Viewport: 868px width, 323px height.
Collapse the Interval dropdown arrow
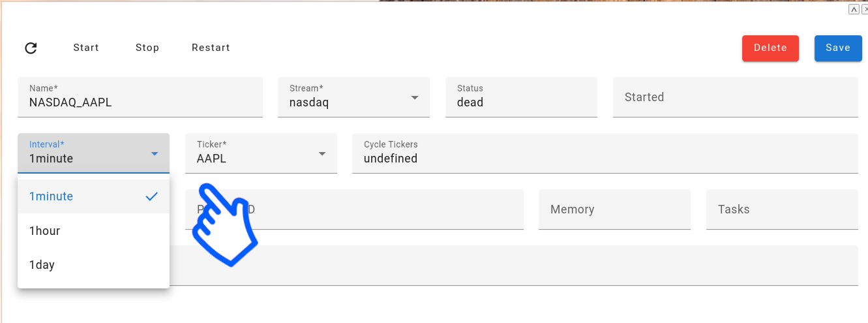pos(155,154)
